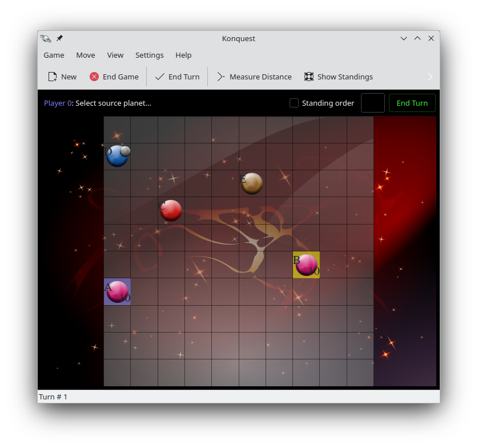Select pink planet A as source
This screenshot has width=478, height=448.
point(118,291)
